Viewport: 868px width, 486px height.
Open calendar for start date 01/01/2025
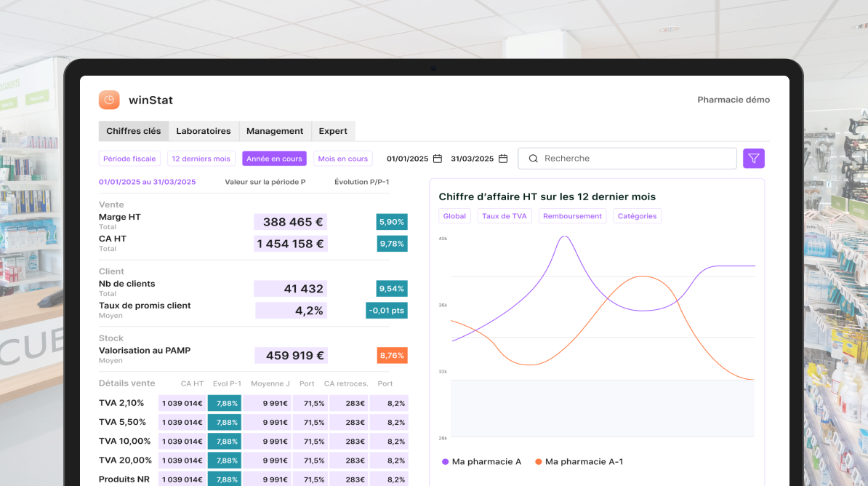coord(438,159)
